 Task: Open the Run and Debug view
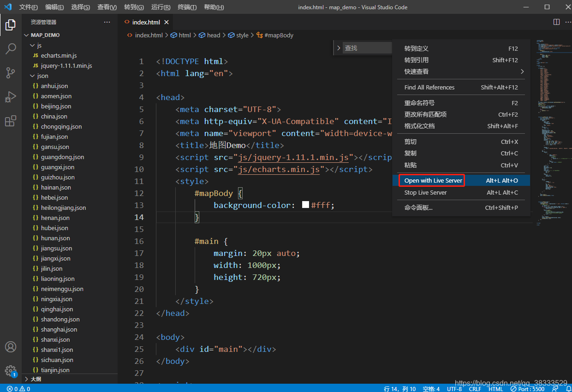click(11, 97)
